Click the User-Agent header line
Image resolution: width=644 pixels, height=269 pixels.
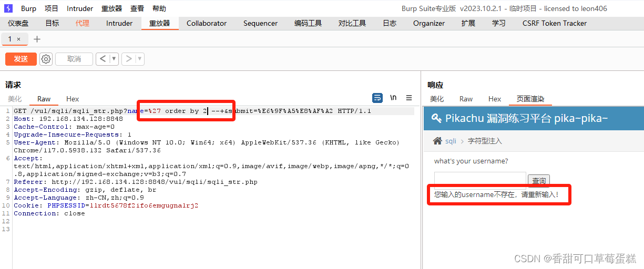pyautogui.click(x=207, y=146)
